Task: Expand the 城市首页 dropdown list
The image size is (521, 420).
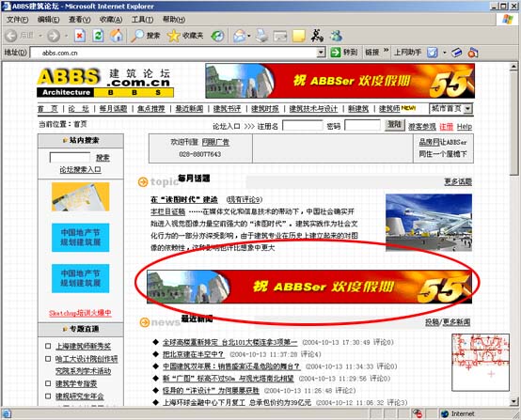Action: [x=467, y=109]
